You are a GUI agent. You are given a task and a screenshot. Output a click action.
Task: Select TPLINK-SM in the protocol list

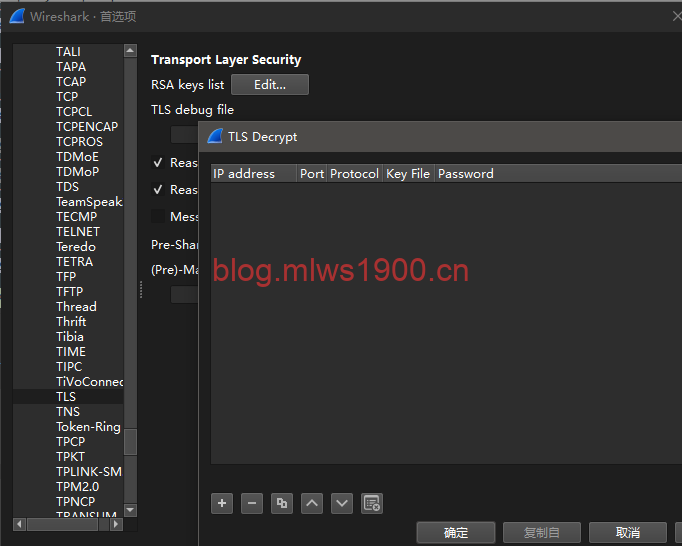point(89,472)
